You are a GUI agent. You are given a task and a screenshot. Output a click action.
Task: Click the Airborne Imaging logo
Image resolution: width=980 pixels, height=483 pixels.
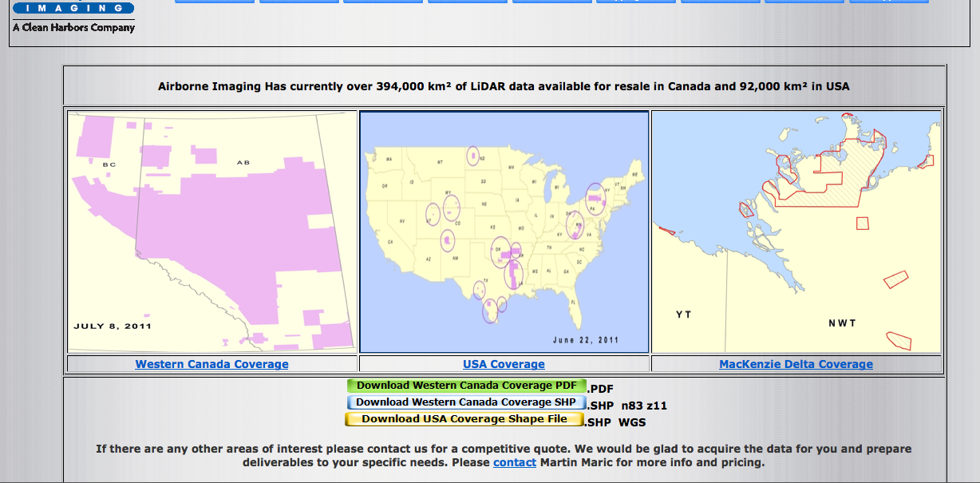(x=73, y=7)
